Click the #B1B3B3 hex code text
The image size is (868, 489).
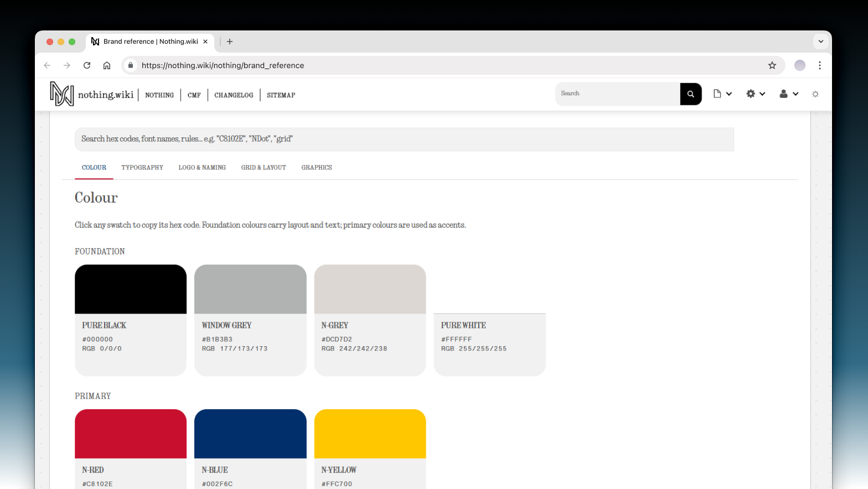(217, 339)
